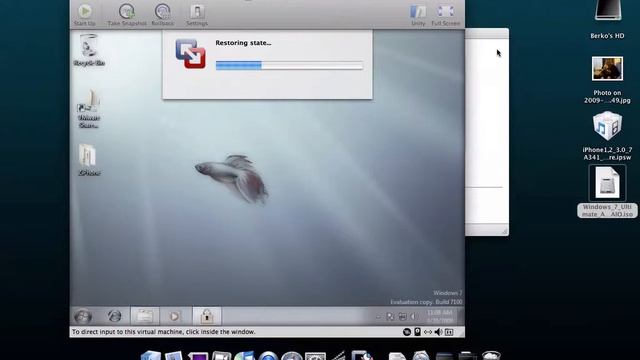Image resolution: width=640 pixels, height=360 pixels.
Task: Open Action Center flag in Windows tray
Action: point(390,317)
